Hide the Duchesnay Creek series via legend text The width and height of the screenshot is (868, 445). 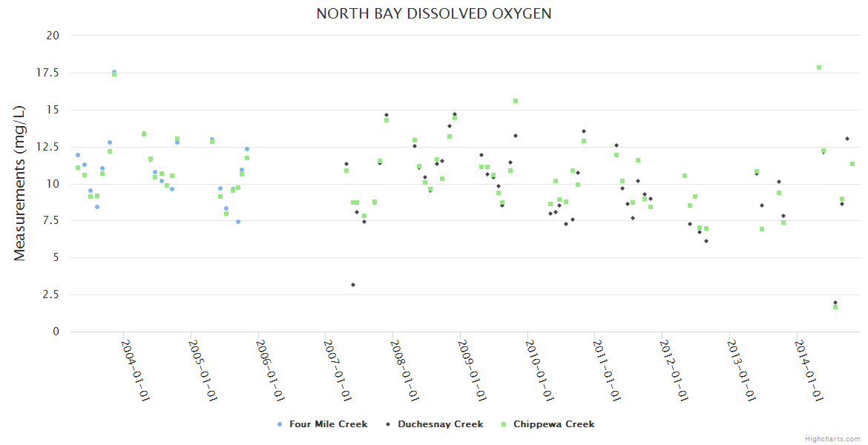[x=440, y=424]
